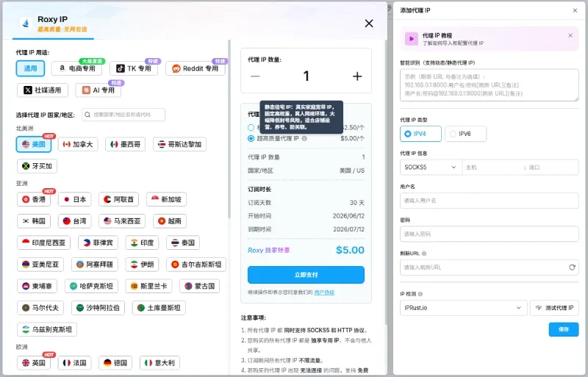This screenshot has width=588, height=377.
Task: Select 哈萨克斯坦 country chip
Action: (x=91, y=286)
